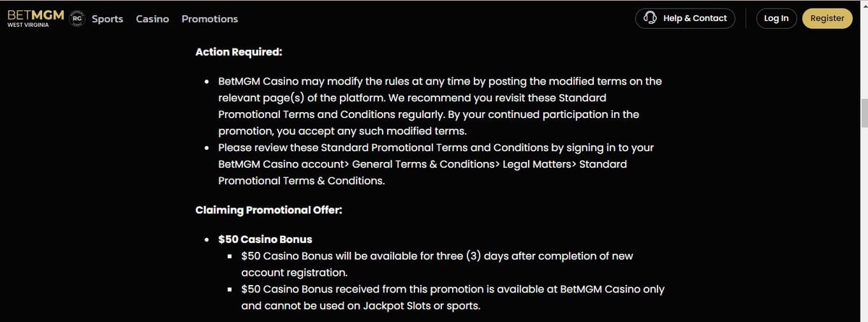The image size is (868, 322).
Task: Click the bold $50 Casino Bonus bullet title
Action: point(265,239)
